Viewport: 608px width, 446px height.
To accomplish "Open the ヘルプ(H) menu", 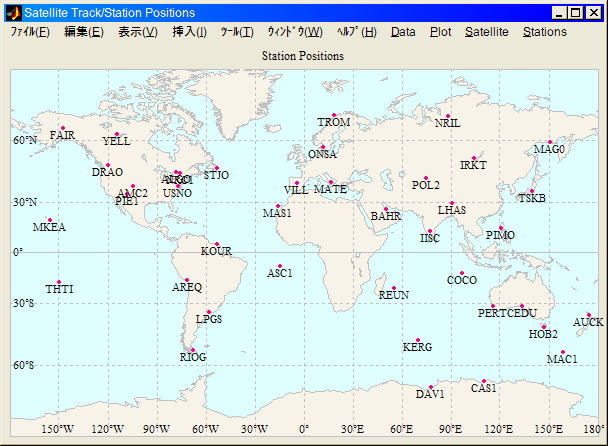I will tap(357, 32).
